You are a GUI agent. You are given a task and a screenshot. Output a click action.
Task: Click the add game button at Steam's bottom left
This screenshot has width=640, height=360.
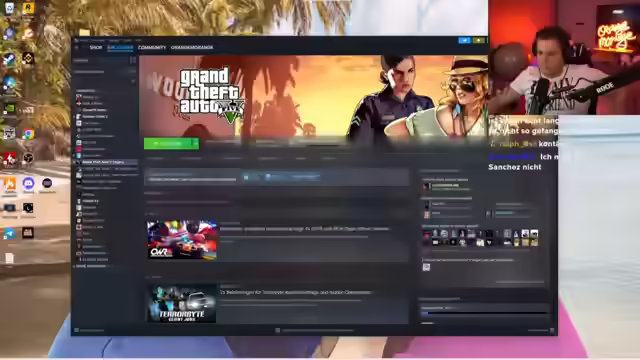[x=89, y=330]
